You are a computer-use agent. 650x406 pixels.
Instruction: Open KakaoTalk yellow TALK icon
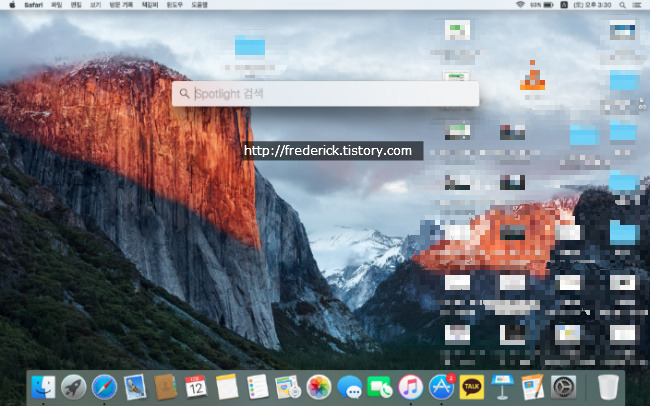pos(472,387)
